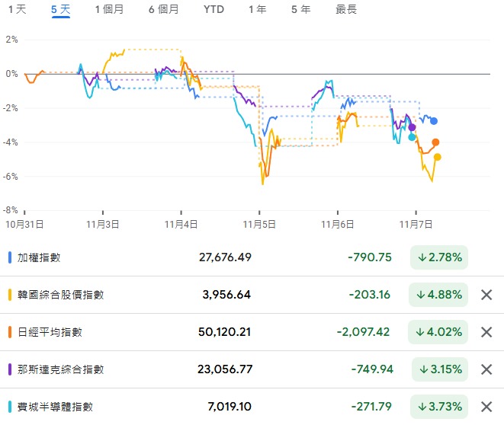Click the blue color marker beside 加權指數
Image resolution: width=504 pixels, height=425 pixels.
coord(8,257)
